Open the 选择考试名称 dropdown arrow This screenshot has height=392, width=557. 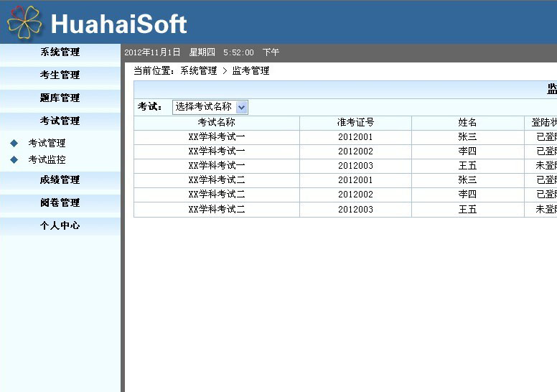tap(242, 107)
